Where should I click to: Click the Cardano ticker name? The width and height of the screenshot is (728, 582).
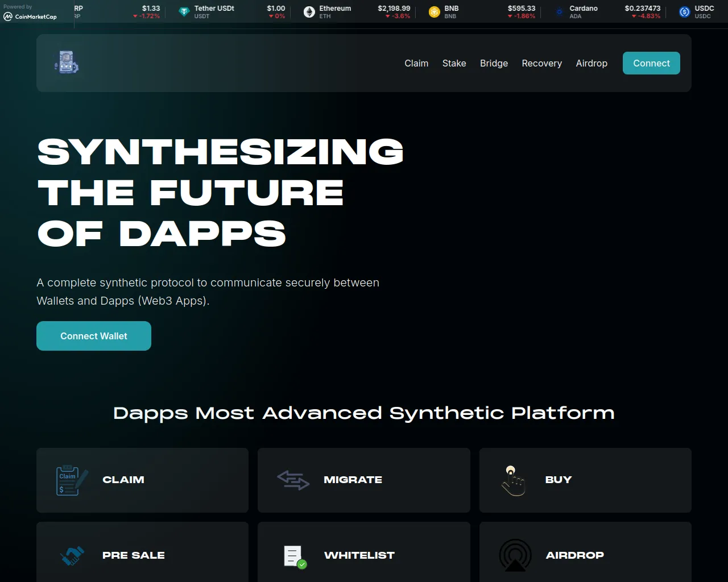point(584,9)
